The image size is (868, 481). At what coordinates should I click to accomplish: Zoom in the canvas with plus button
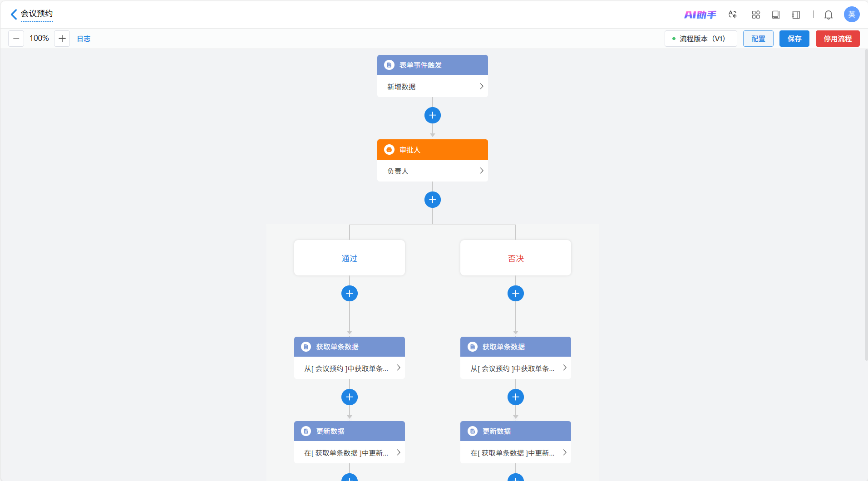pos(62,39)
